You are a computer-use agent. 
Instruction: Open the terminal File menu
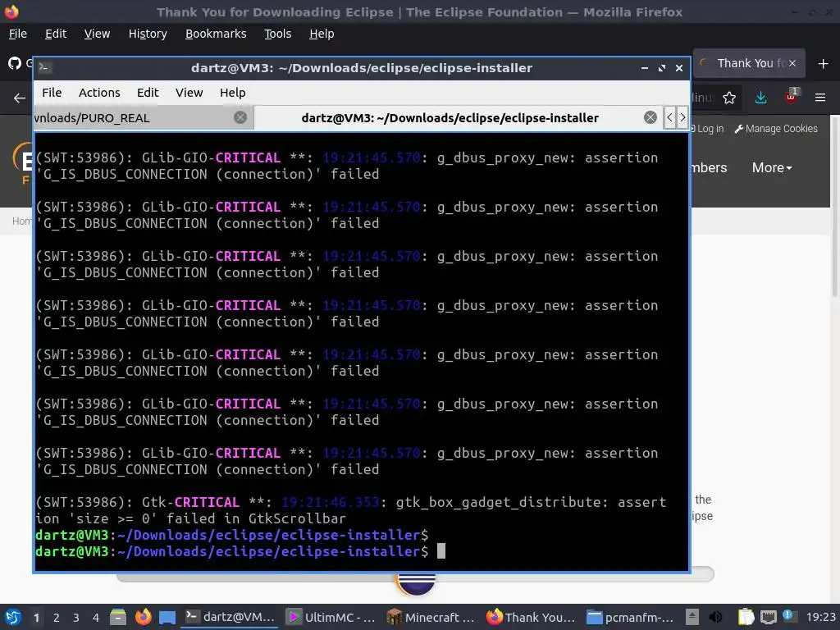pyautogui.click(x=52, y=93)
